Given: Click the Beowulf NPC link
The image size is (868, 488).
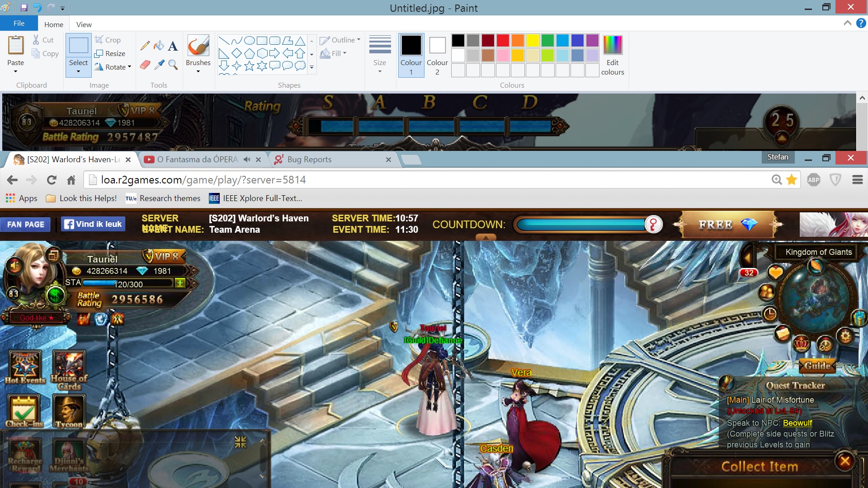Looking at the screenshot, I should 797,423.
